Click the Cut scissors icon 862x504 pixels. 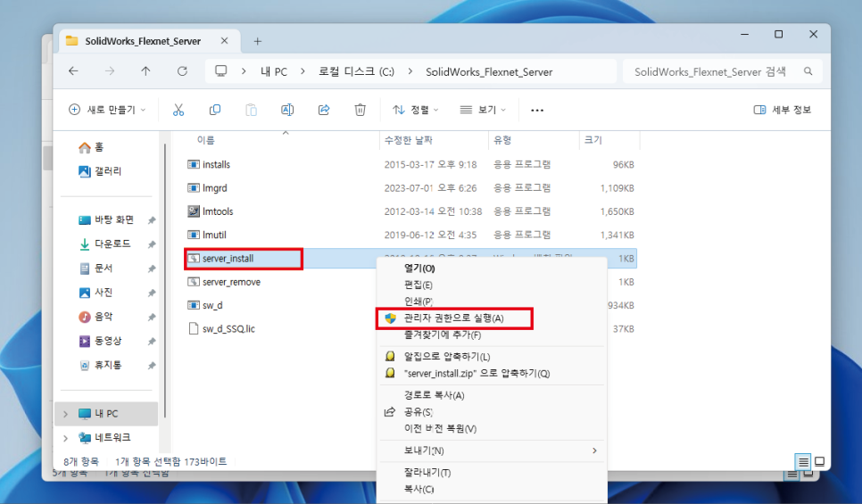[178, 110]
